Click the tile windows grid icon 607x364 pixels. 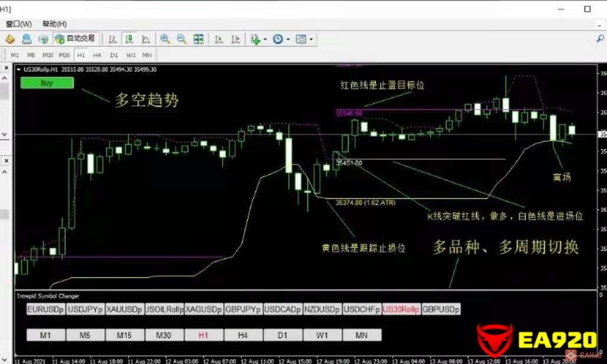point(199,39)
